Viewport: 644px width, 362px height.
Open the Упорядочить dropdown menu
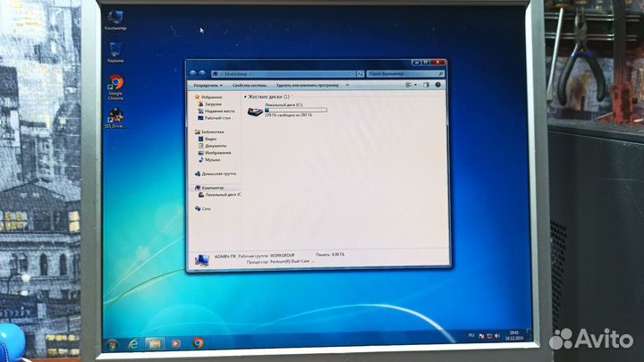pyautogui.click(x=208, y=85)
